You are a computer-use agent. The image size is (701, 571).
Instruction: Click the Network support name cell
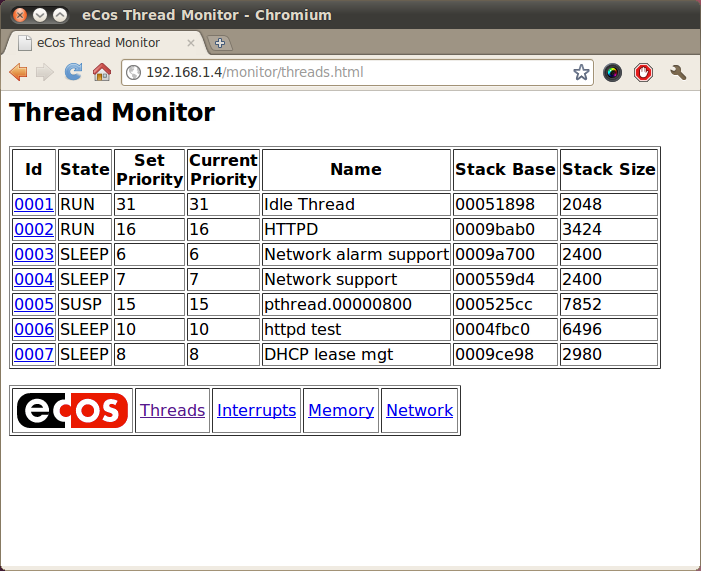pyautogui.click(x=356, y=279)
